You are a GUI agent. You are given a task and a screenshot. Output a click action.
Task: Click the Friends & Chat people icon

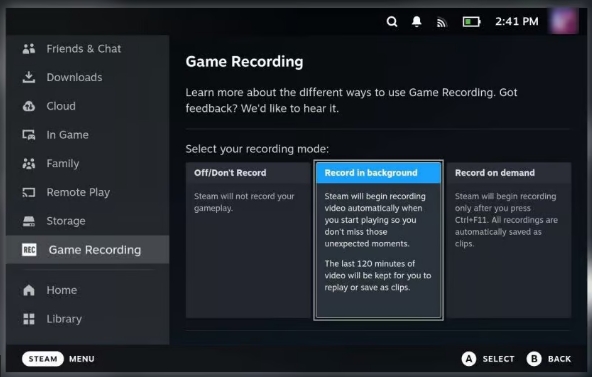pyautogui.click(x=29, y=49)
